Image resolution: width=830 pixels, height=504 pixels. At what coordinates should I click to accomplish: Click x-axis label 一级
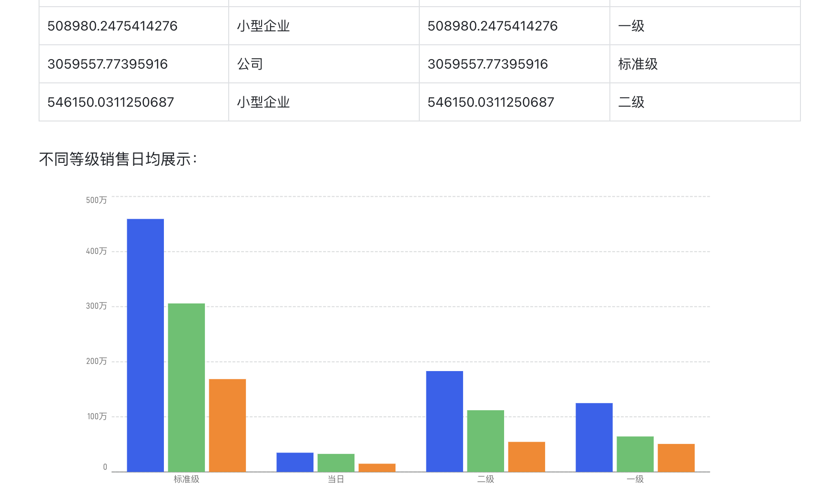pyautogui.click(x=635, y=479)
